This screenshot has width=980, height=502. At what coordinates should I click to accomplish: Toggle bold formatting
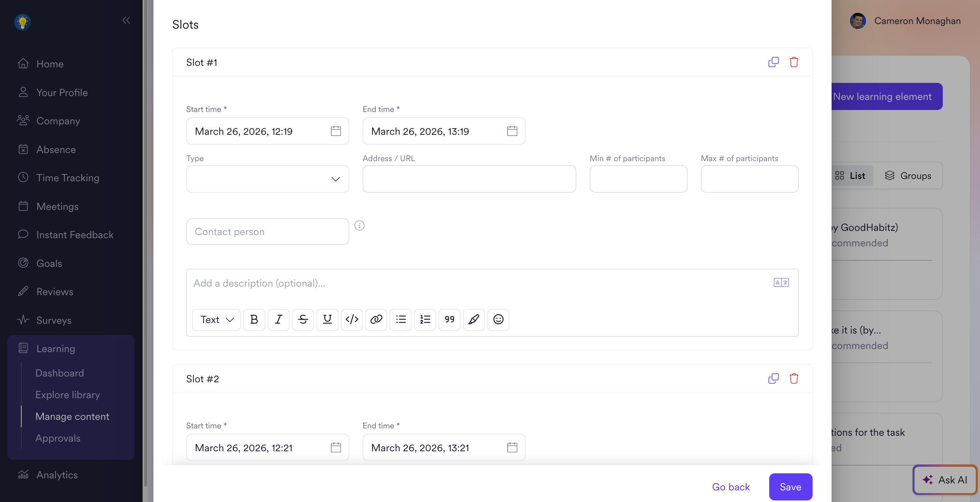point(254,320)
